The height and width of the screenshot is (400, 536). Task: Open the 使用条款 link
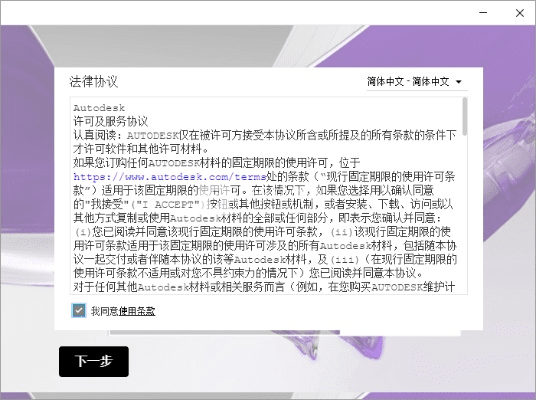[x=137, y=311]
